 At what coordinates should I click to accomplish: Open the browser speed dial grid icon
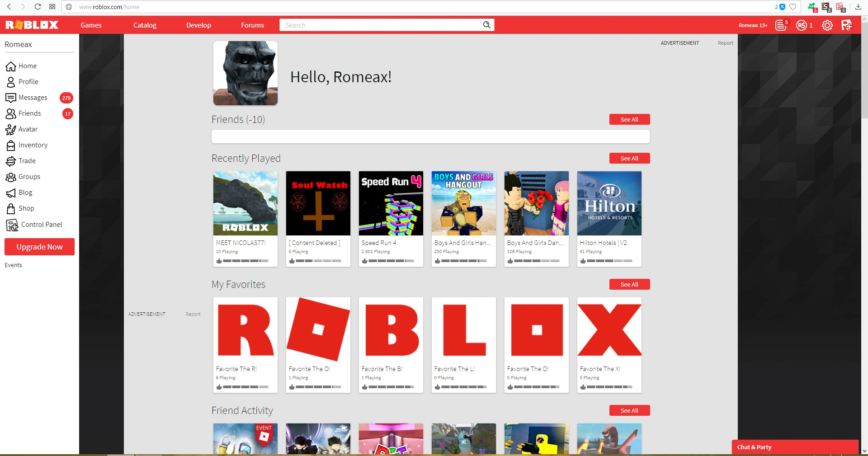click(52, 7)
